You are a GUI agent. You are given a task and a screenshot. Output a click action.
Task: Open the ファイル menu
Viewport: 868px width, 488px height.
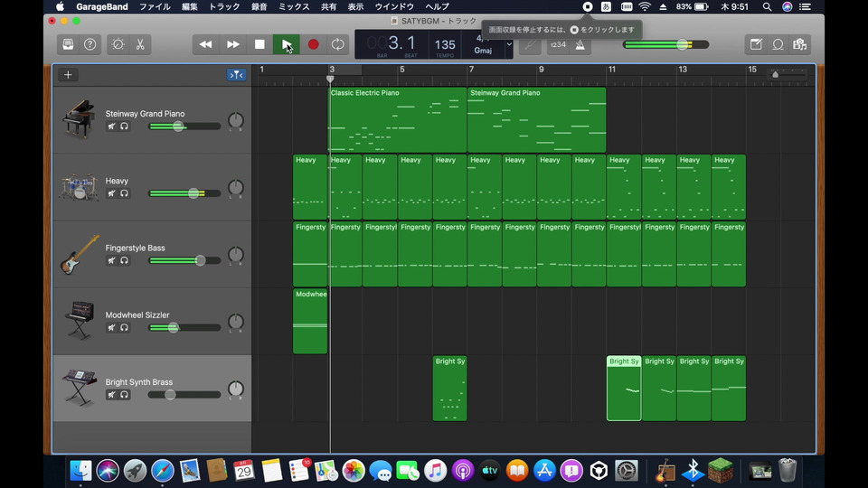(155, 6)
